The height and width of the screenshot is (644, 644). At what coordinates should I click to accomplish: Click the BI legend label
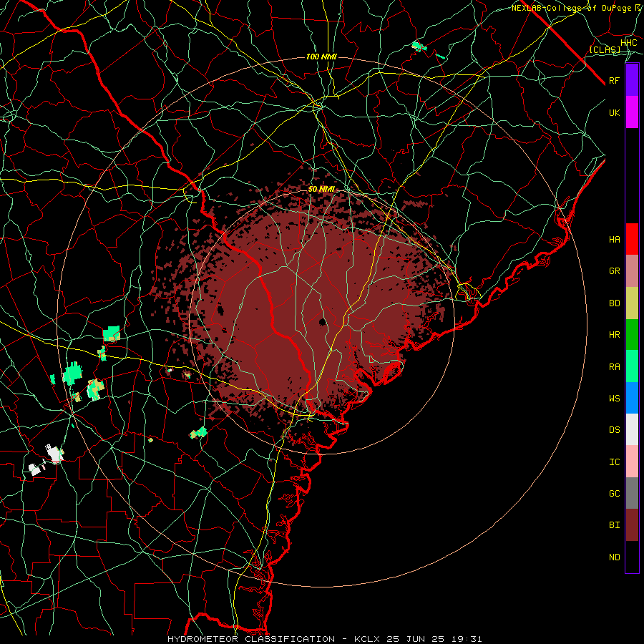pos(615,525)
